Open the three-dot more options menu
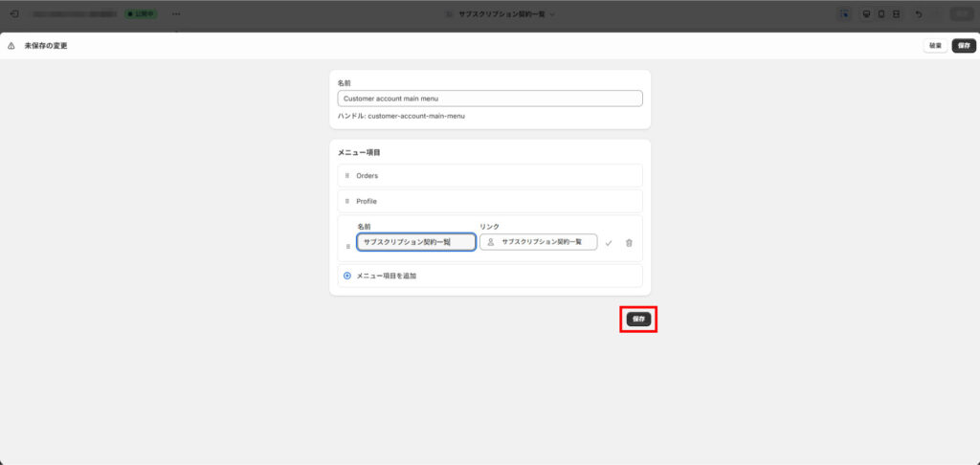Screen dimensions: 980x465 [x=175, y=14]
